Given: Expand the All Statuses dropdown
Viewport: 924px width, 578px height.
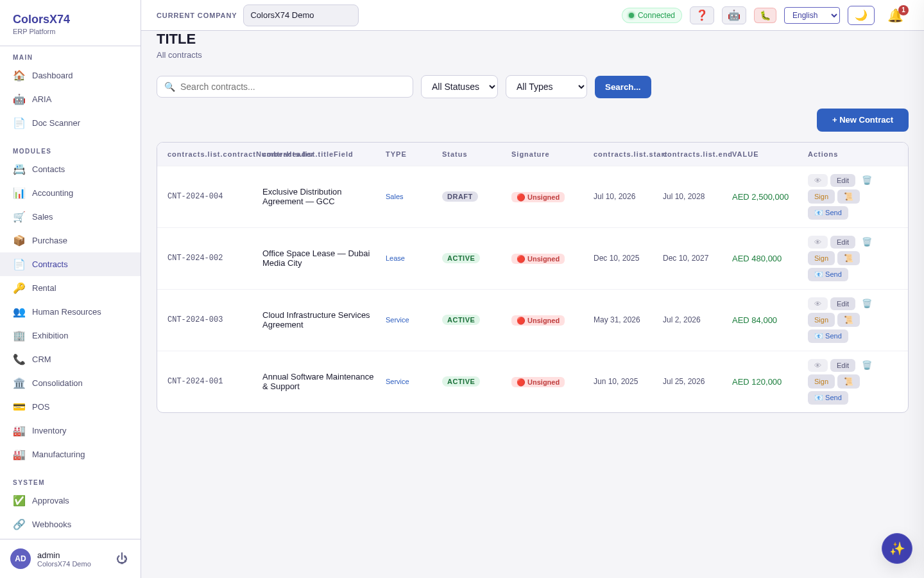Looking at the screenshot, I should [x=459, y=87].
